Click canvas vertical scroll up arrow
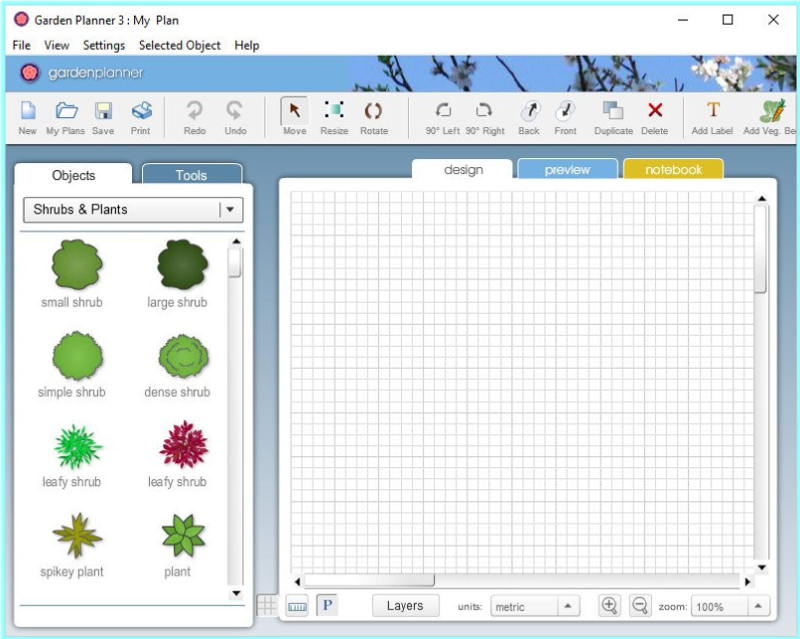Screen dimensions: 800x639 [762, 199]
